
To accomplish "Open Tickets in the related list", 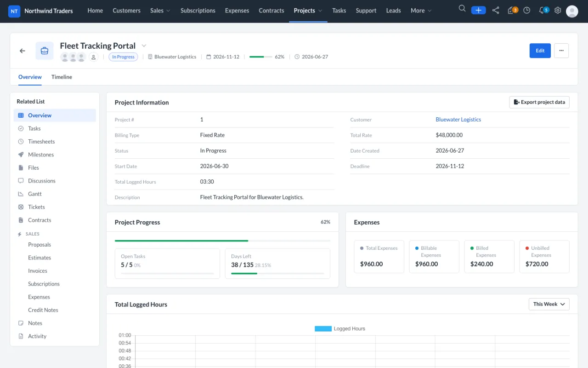I will click(55, 207).
